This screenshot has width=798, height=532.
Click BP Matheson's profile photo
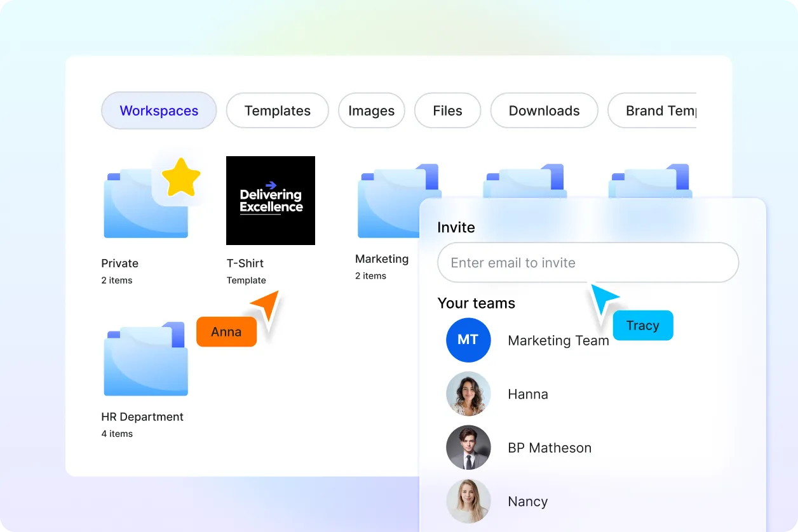tap(468, 448)
